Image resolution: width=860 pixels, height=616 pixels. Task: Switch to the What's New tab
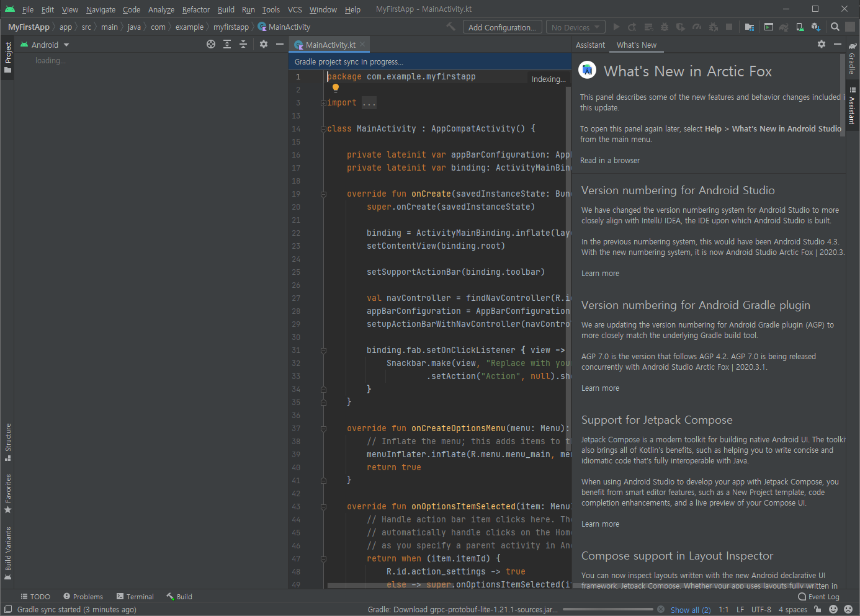pos(637,45)
